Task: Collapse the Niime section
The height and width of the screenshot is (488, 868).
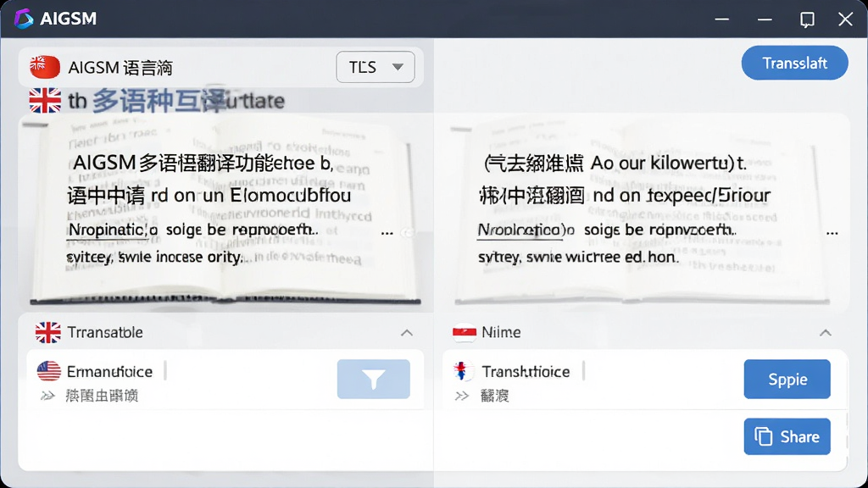Action: click(x=826, y=332)
